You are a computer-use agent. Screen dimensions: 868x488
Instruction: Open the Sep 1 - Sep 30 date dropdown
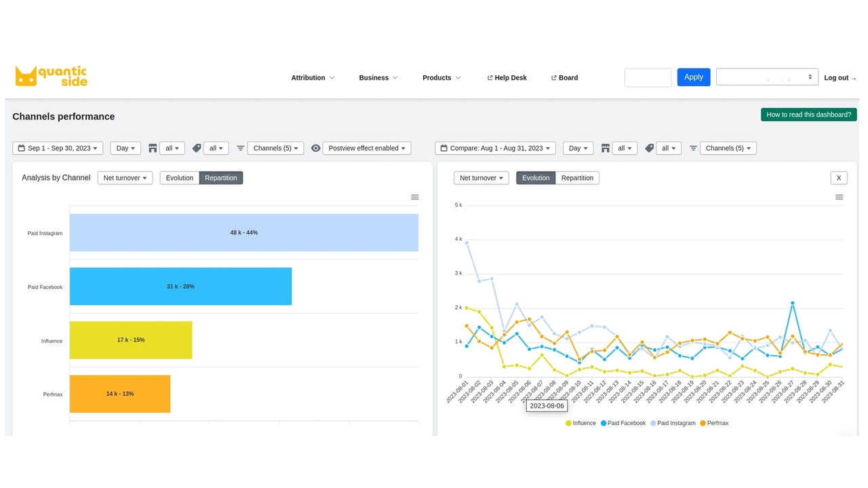coord(57,148)
